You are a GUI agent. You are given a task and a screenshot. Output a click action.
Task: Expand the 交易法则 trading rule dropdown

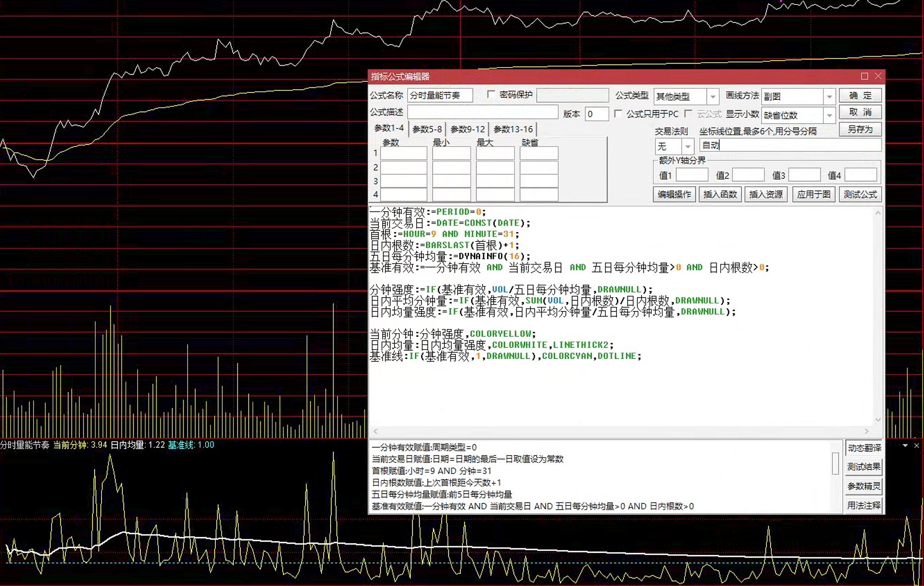[x=687, y=146]
